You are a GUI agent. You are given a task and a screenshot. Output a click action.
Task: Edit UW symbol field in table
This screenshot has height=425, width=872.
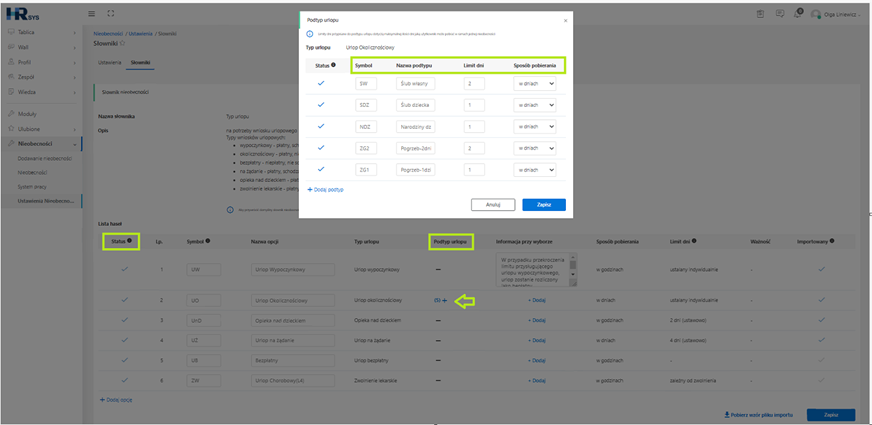pyautogui.click(x=204, y=269)
